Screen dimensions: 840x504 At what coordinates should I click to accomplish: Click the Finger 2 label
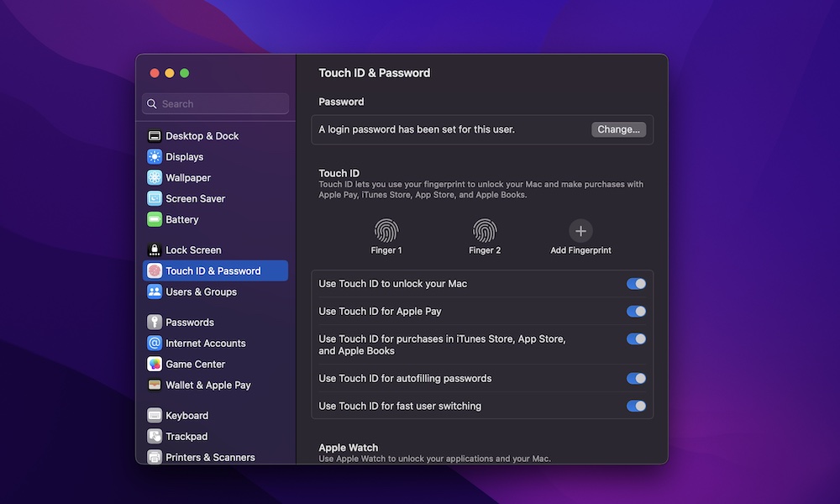coord(485,250)
